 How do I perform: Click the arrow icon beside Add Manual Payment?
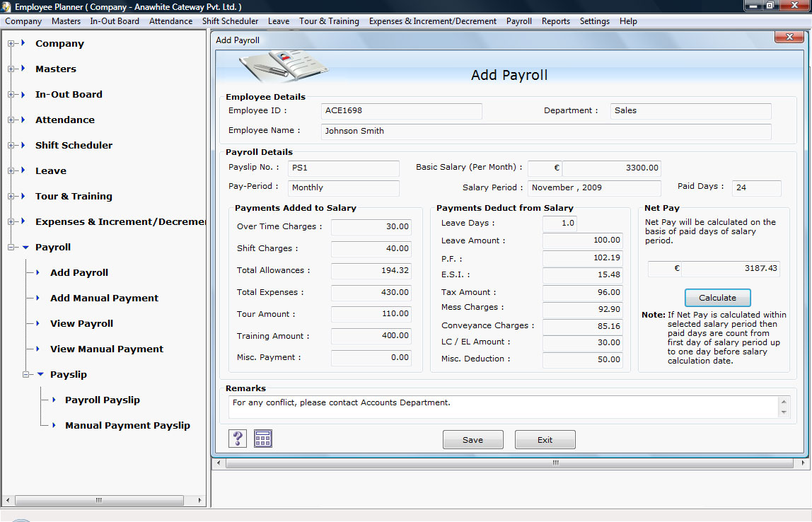(38, 298)
